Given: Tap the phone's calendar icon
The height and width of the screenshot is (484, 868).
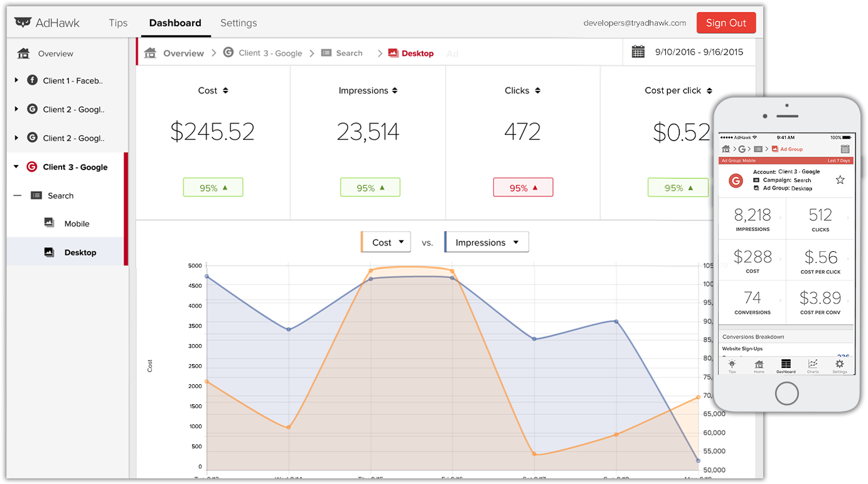Looking at the screenshot, I should click(845, 149).
